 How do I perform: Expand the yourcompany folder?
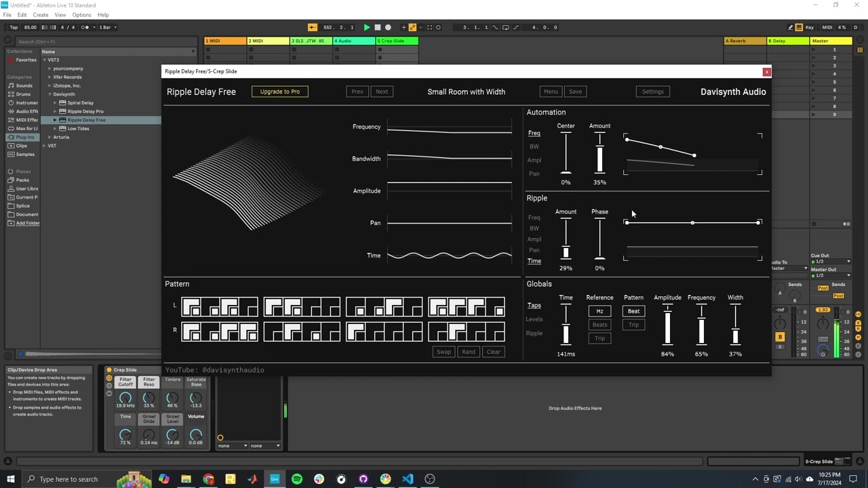(x=50, y=68)
